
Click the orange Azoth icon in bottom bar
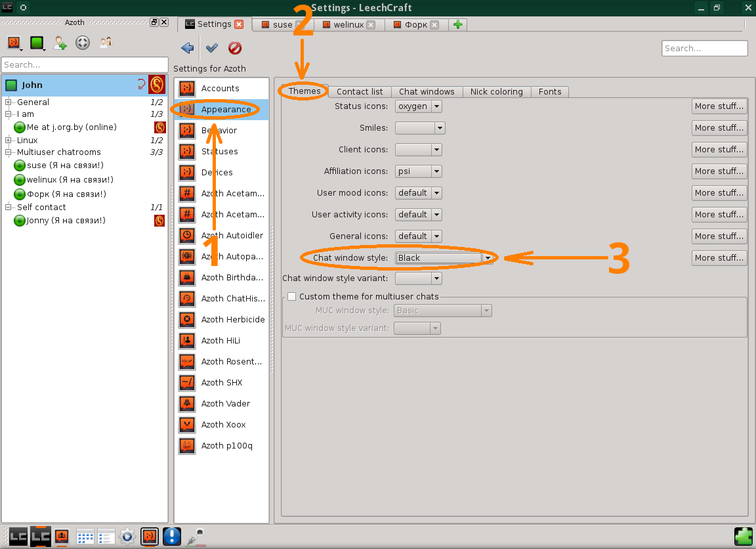(x=150, y=536)
